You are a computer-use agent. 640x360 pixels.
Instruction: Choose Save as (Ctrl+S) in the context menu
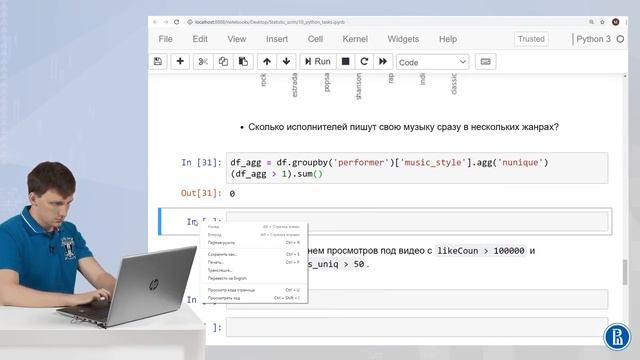click(x=253, y=254)
